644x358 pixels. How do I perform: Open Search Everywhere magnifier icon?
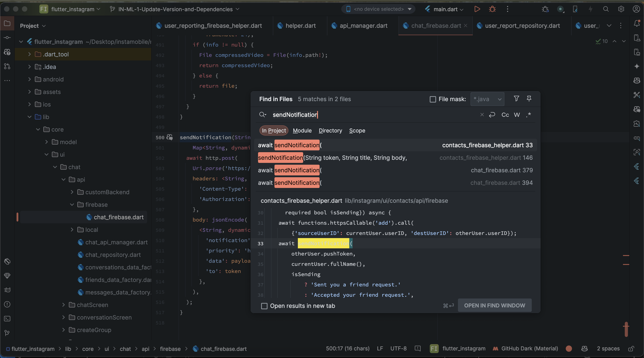(606, 9)
